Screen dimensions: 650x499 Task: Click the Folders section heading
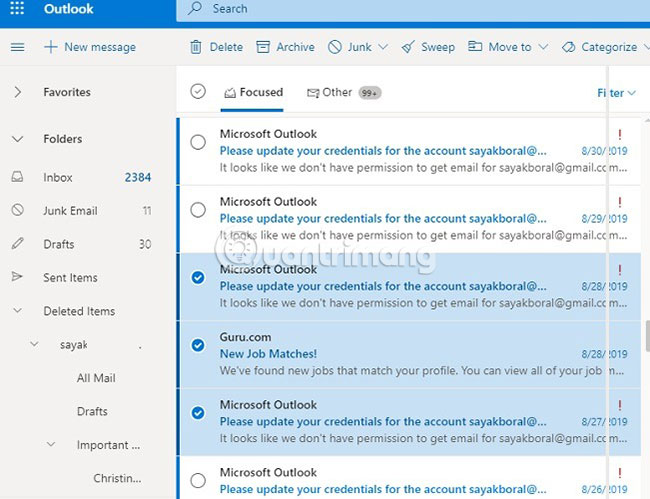point(63,139)
